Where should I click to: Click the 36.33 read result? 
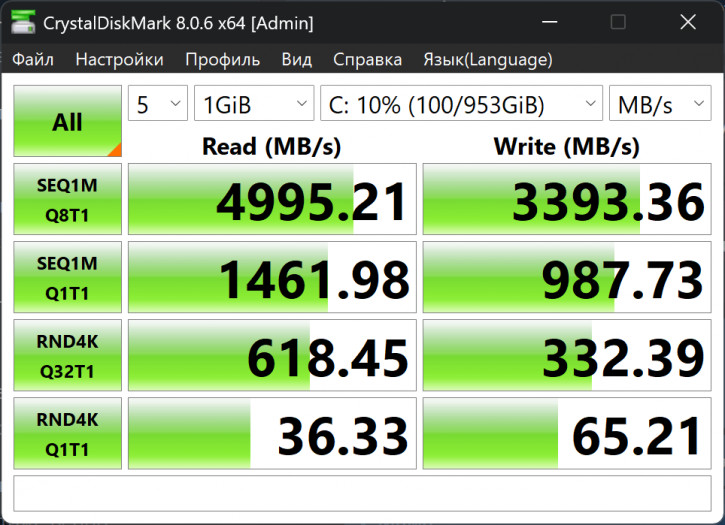(272, 433)
